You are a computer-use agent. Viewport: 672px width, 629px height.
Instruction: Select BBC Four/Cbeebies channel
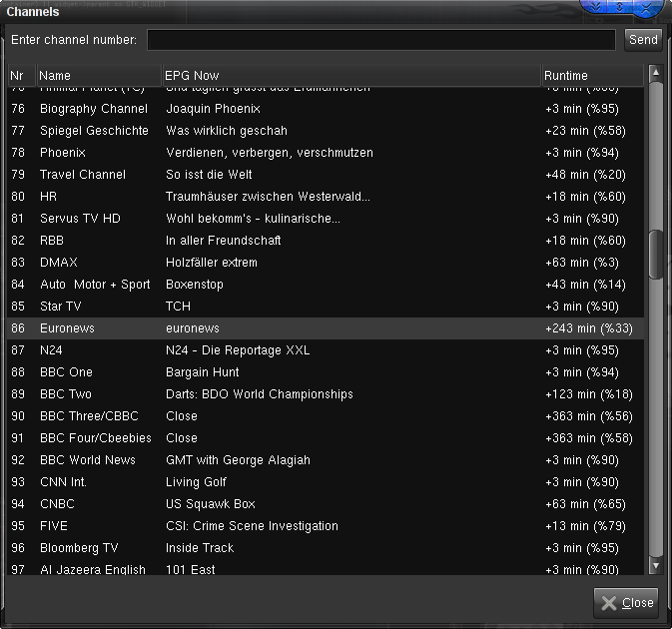point(326,438)
